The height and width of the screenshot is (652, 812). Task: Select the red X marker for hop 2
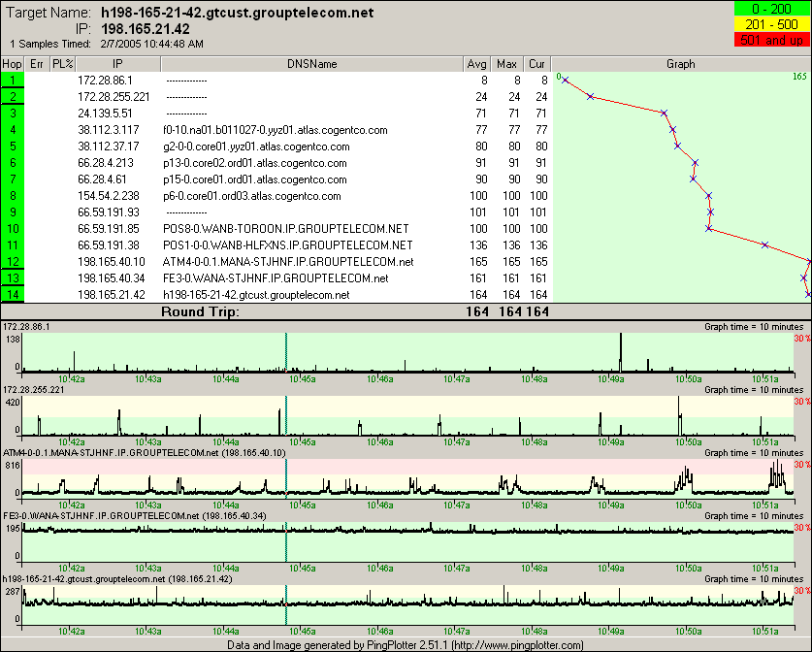point(590,96)
